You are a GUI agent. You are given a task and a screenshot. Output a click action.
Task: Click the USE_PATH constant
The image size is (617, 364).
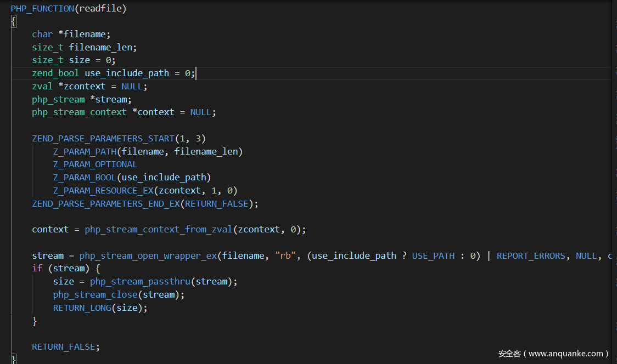point(433,255)
